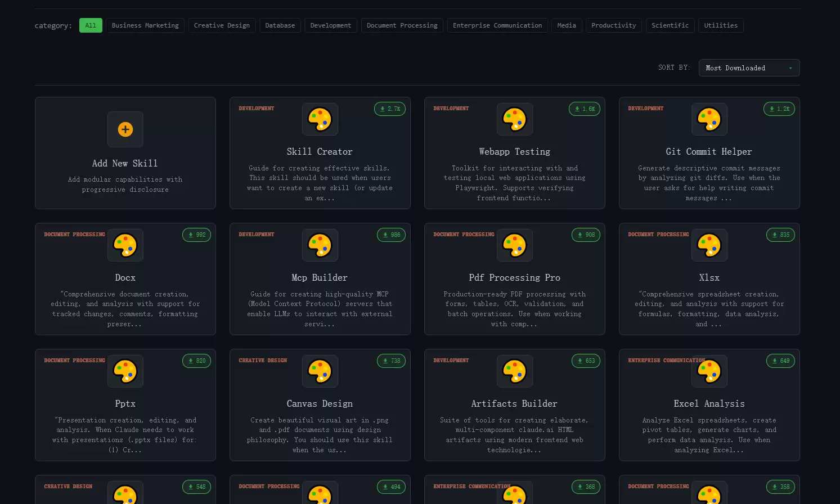Open the Skill Creator palette icon
This screenshot has height=504, width=840.
pos(320,119)
